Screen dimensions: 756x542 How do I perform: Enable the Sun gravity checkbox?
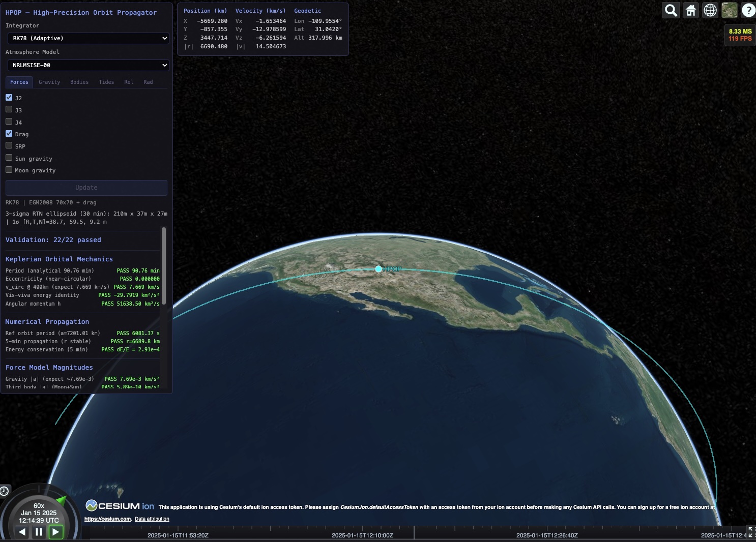pyautogui.click(x=9, y=158)
